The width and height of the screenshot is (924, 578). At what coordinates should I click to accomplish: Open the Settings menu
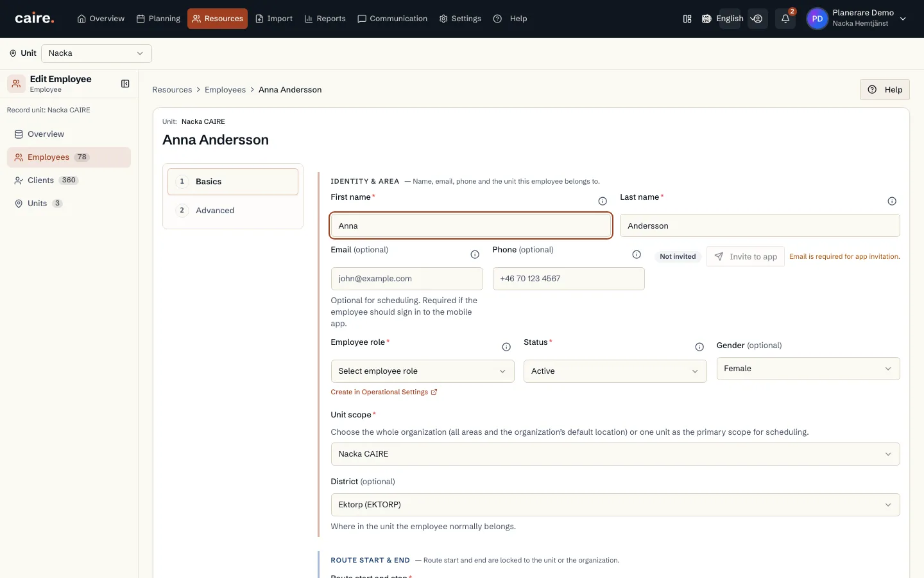click(x=460, y=19)
